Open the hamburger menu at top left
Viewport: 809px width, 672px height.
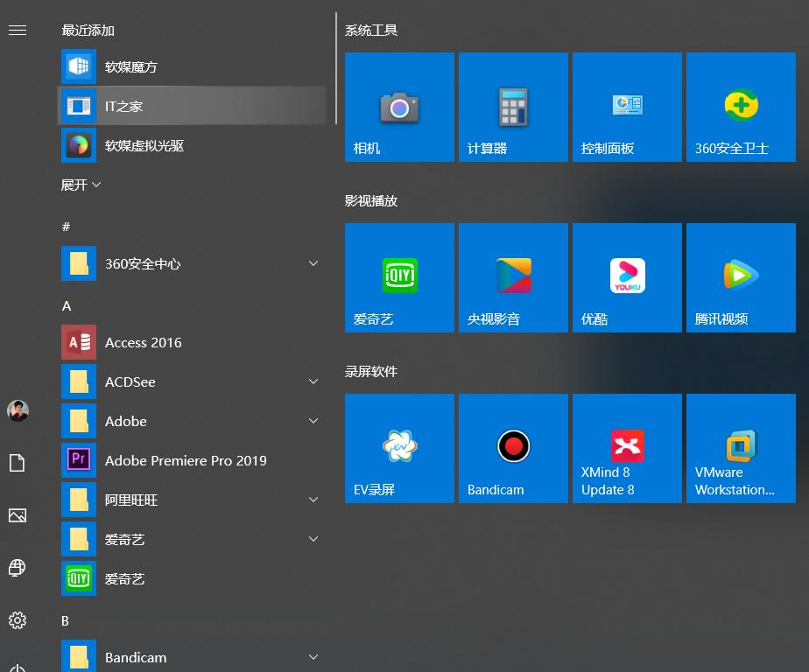[x=18, y=30]
